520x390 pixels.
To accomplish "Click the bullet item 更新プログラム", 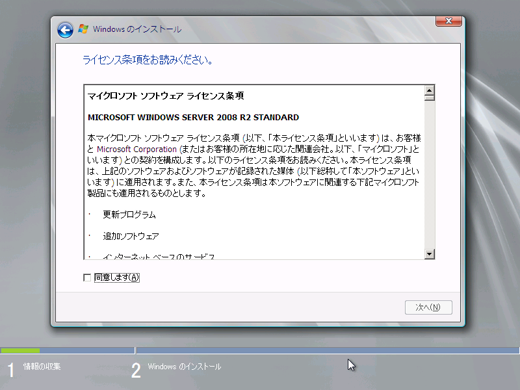I will [129, 214].
